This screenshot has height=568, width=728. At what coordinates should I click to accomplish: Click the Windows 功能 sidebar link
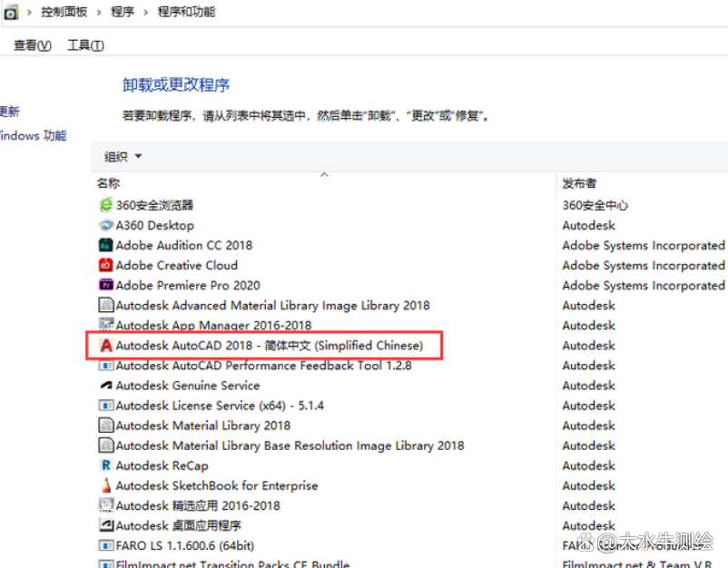(33, 135)
